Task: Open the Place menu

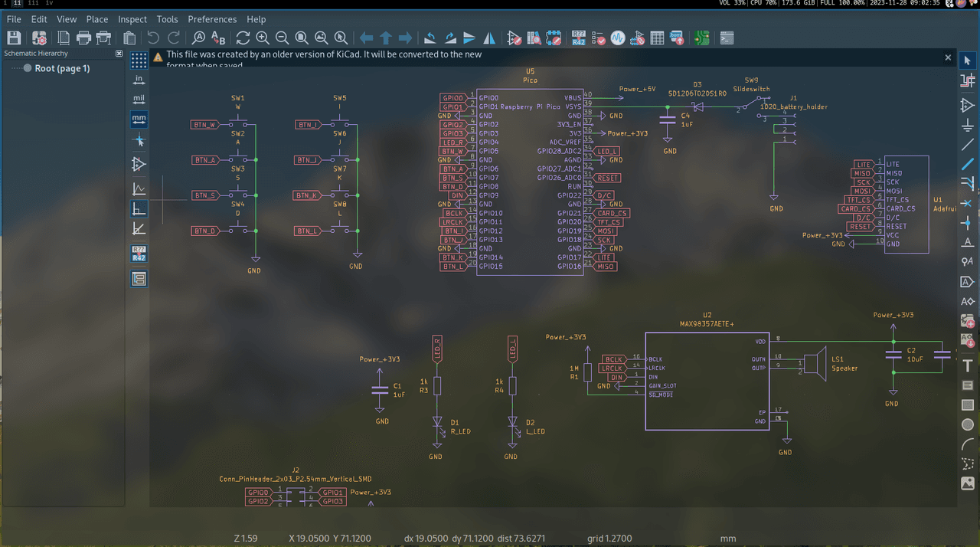Action: (x=97, y=19)
